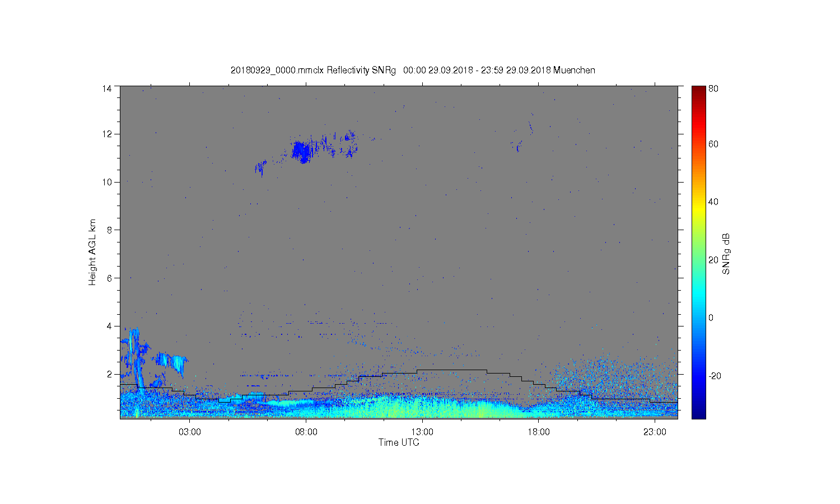Click the 6 km height tick label
The image size is (840, 504).
[110, 278]
